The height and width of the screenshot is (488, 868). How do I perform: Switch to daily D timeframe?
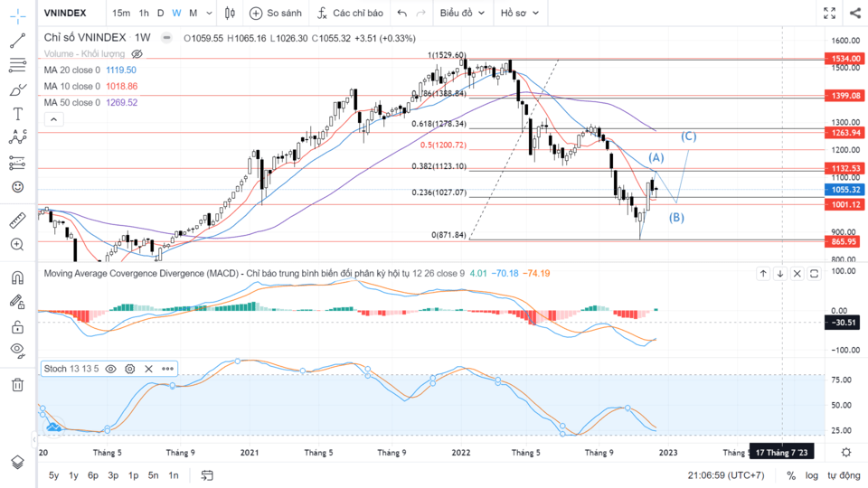point(161,13)
